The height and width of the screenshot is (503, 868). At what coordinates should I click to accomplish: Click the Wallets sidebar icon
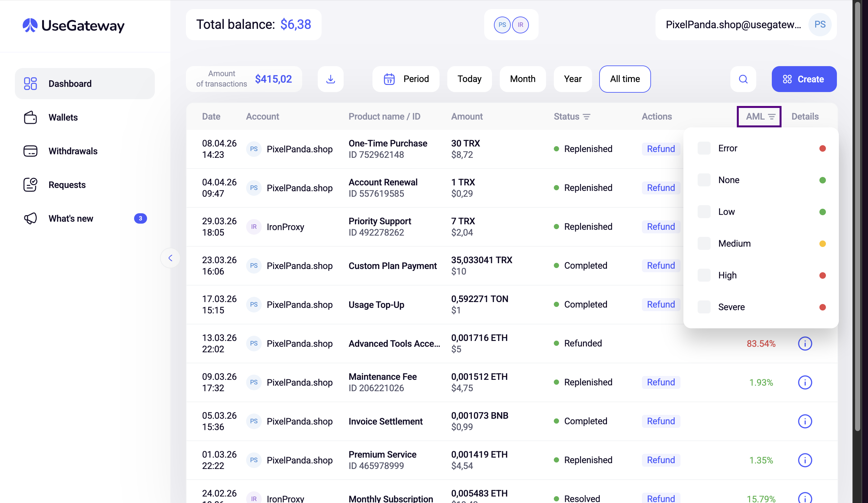point(30,117)
